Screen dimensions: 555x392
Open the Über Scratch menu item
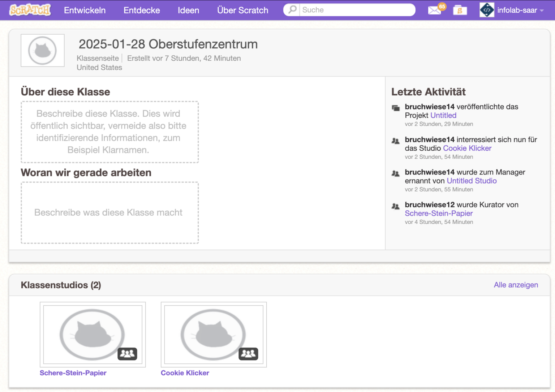point(242,10)
